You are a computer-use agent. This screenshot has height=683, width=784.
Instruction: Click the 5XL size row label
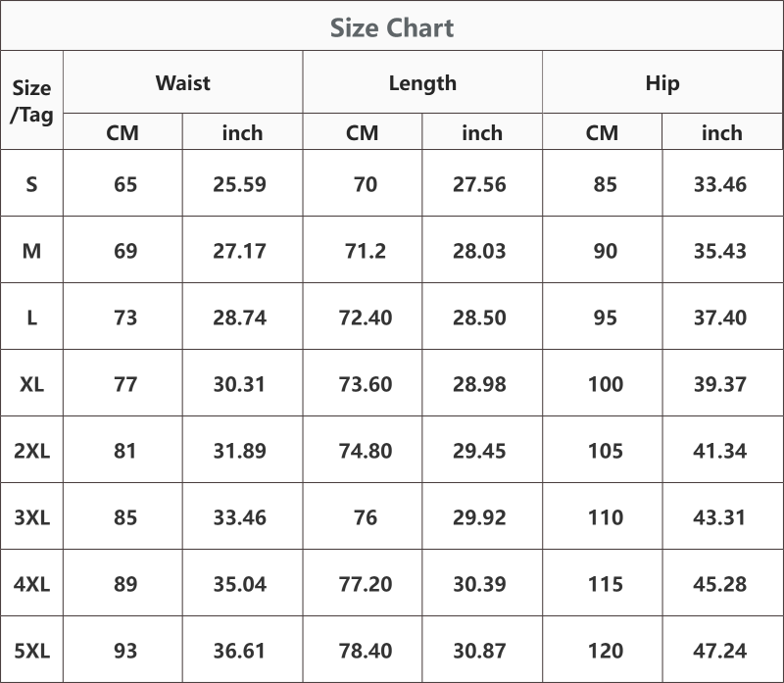[x=31, y=651]
